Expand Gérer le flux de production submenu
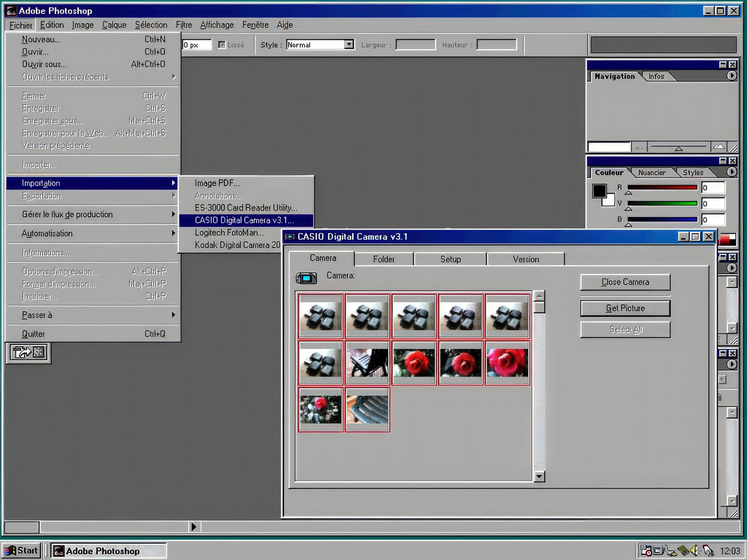 (x=93, y=214)
